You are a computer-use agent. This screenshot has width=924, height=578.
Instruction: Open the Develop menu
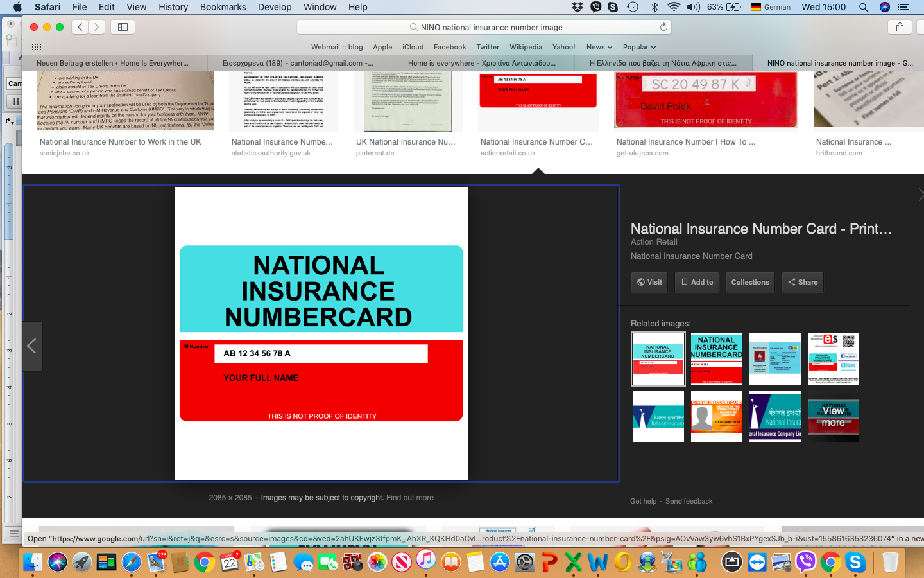[x=275, y=7]
